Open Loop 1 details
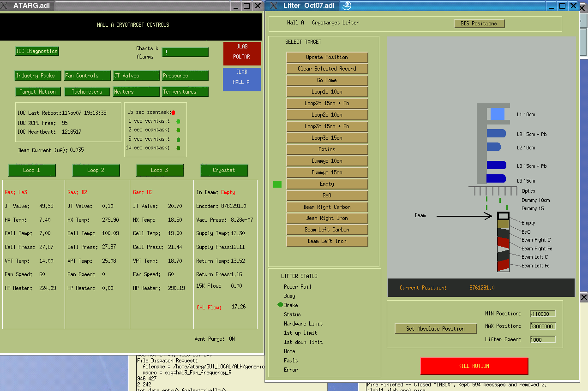588x391 pixels. coord(32,170)
